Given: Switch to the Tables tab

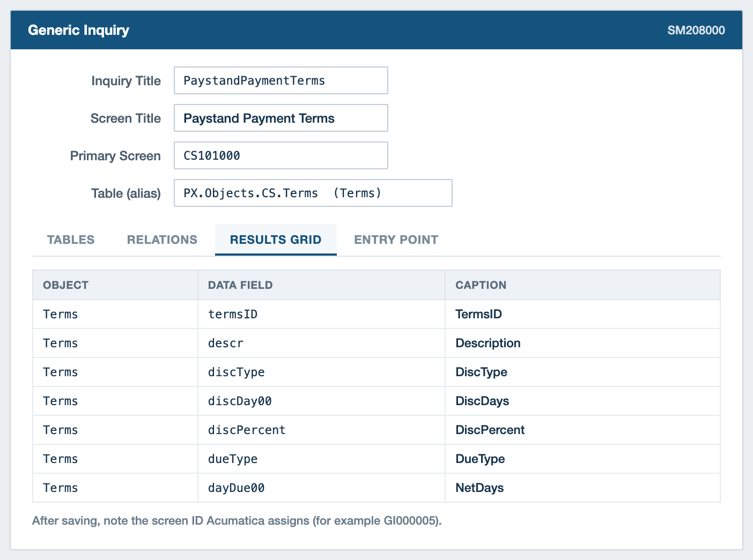Looking at the screenshot, I should tap(71, 240).
